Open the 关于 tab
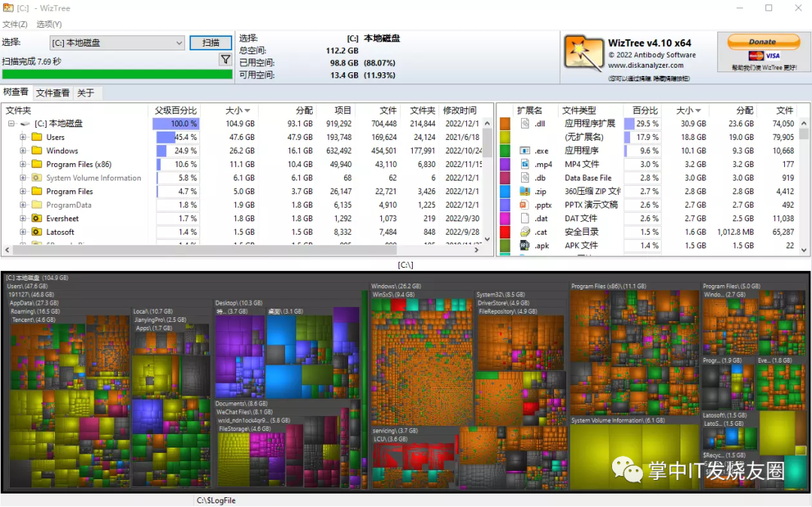The height and width of the screenshot is (507, 812). (x=86, y=93)
